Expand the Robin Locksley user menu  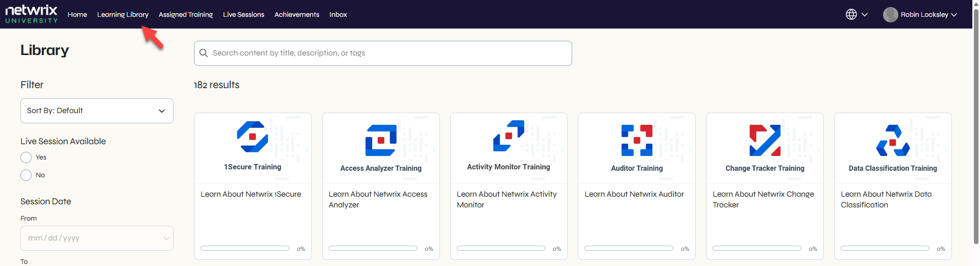click(x=953, y=15)
